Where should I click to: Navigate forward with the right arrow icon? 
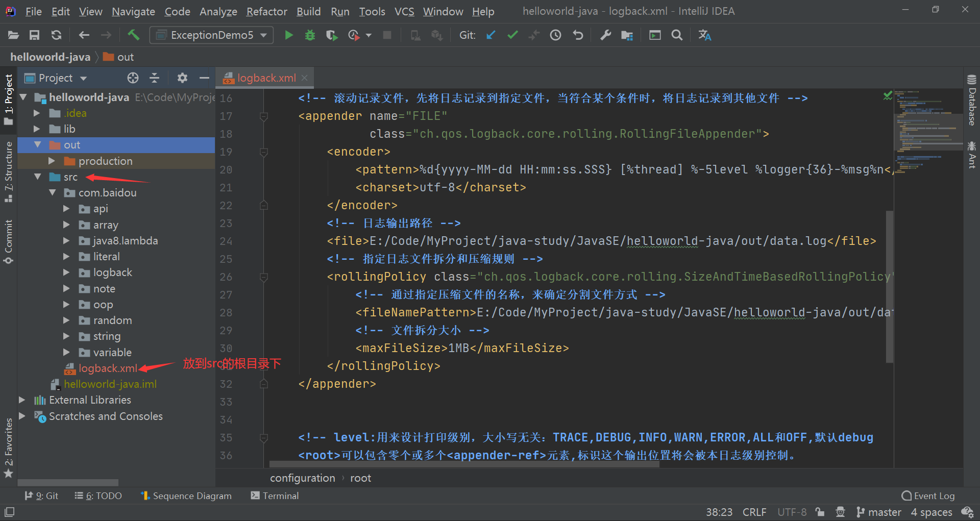coord(106,35)
